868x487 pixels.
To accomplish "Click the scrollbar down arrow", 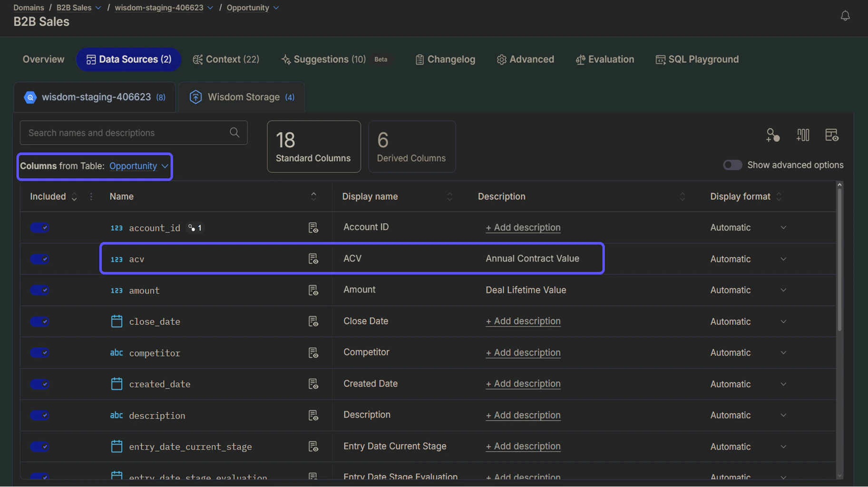I will pos(839,476).
